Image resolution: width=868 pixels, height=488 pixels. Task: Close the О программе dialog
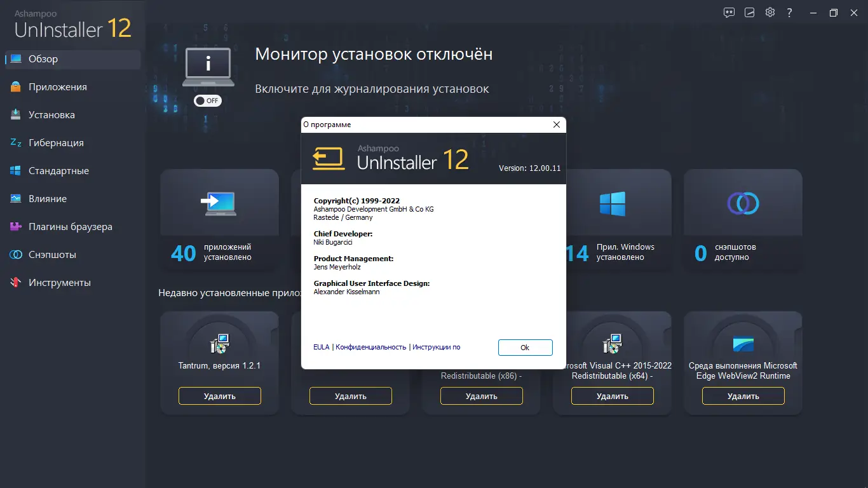tap(557, 125)
